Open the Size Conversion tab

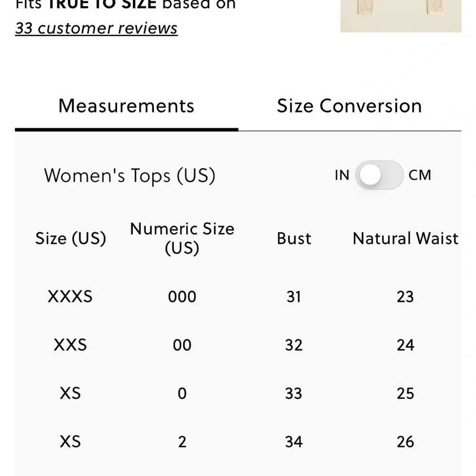349,106
